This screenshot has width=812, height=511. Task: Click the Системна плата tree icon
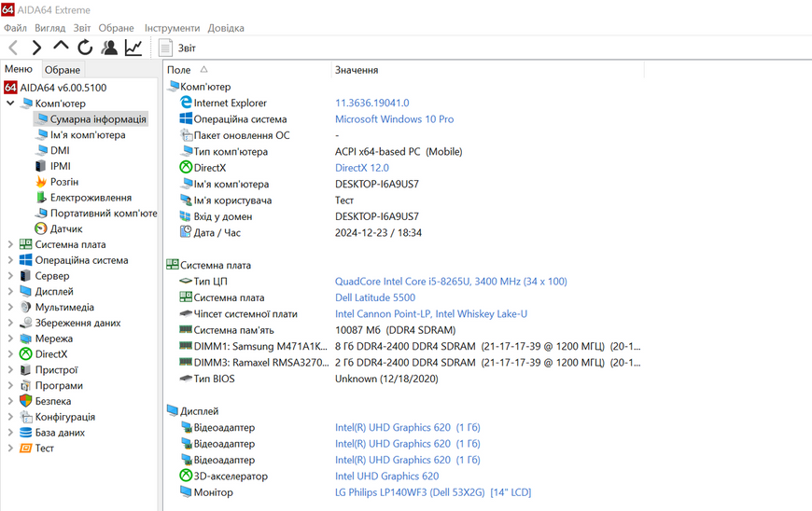(x=25, y=244)
